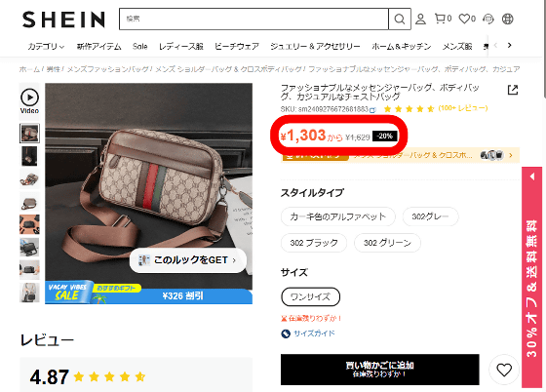
Task: Click the search magnifier icon
Action: pyautogui.click(x=400, y=19)
